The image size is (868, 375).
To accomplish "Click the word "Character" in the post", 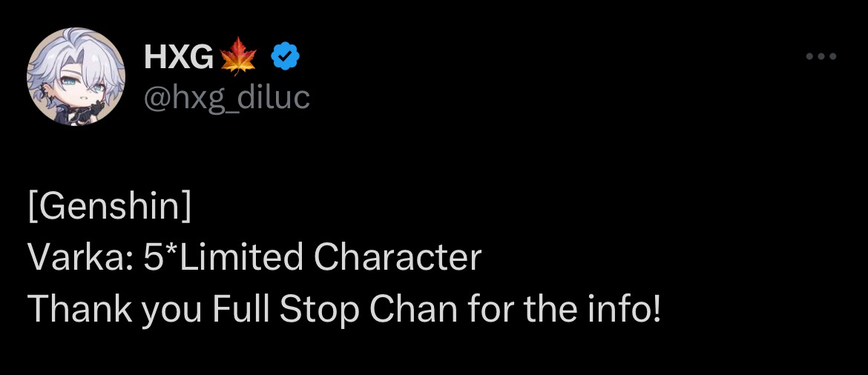I will [398, 257].
